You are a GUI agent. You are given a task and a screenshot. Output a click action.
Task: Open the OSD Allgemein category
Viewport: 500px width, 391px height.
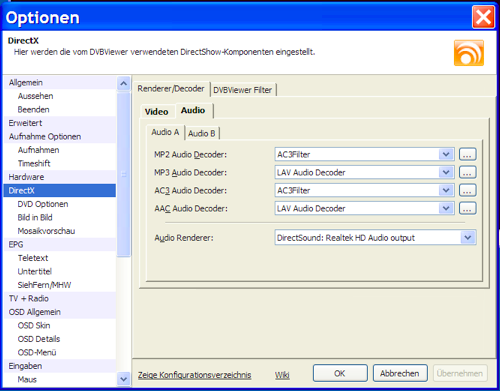point(60,312)
